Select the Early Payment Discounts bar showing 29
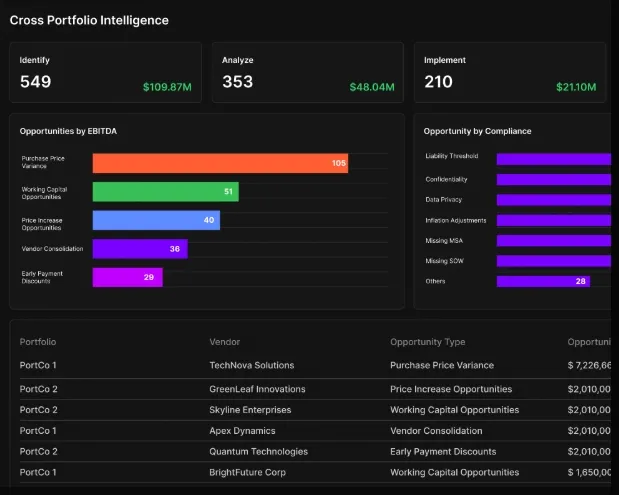The image size is (619, 495). click(x=128, y=277)
